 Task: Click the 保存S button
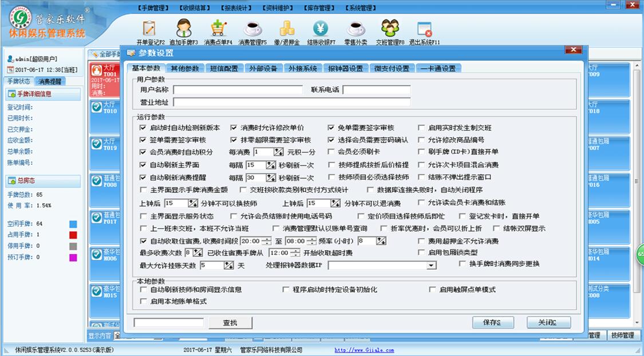pyautogui.click(x=493, y=322)
